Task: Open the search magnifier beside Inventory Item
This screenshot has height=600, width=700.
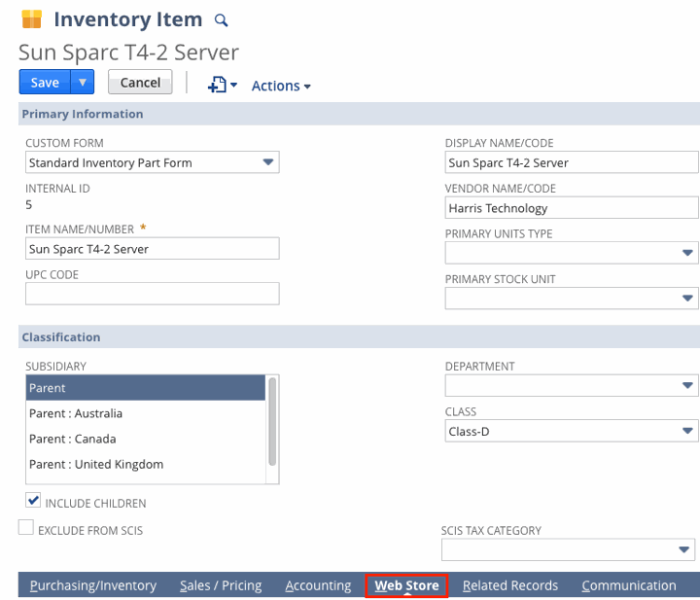Action: pyautogui.click(x=221, y=20)
